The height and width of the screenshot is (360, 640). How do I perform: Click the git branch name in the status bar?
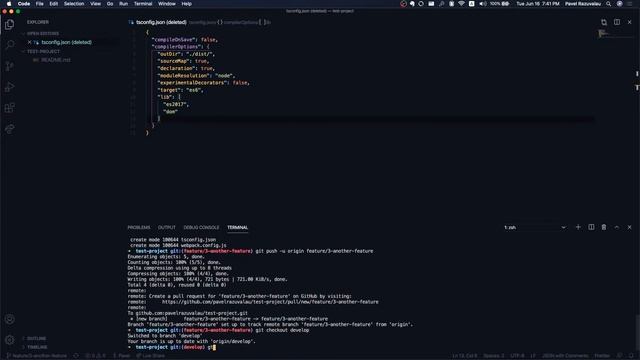coord(37,356)
